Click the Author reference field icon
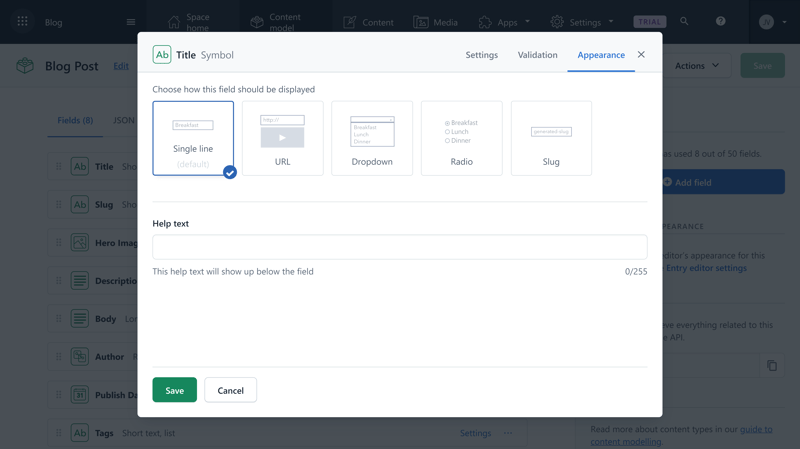This screenshot has height=449, width=800. 80,357
